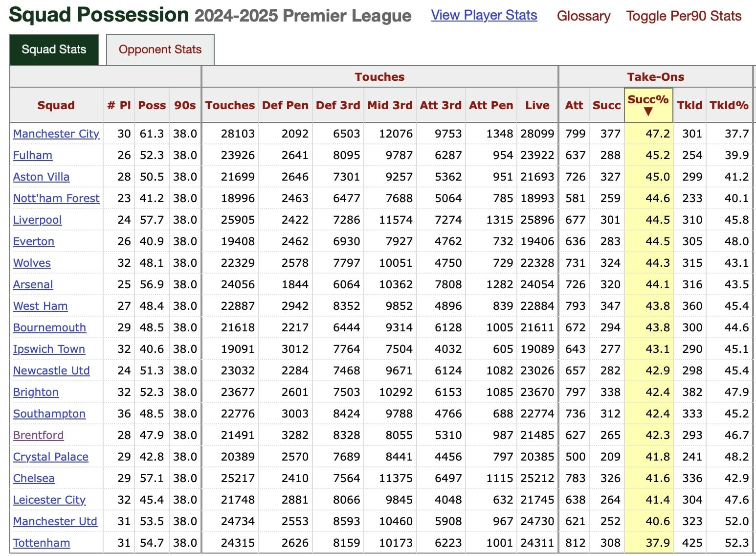The height and width of the screenshot is (556, 756).
Task: Sort by Att 3rd column header
Action: coord(441,105)
